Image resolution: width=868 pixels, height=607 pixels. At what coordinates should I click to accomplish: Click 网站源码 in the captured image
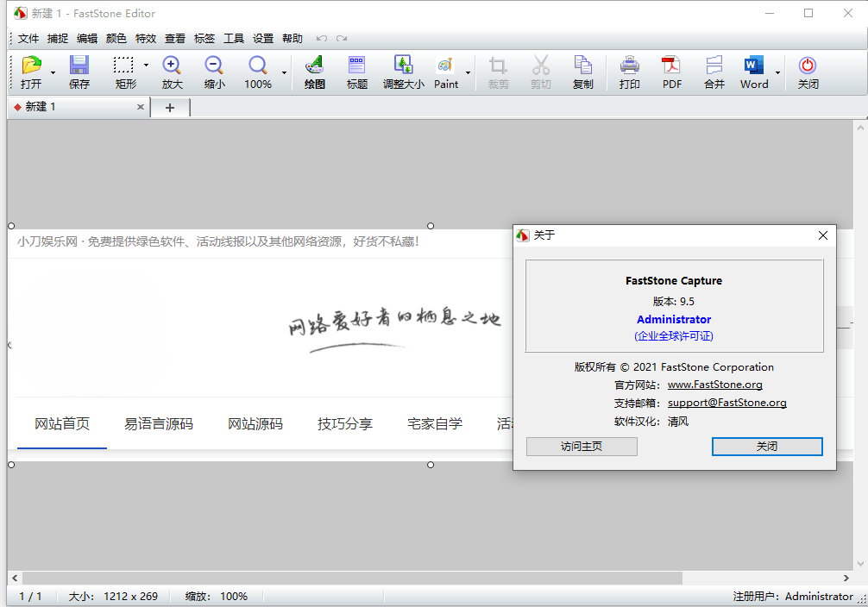click(255, 424)
